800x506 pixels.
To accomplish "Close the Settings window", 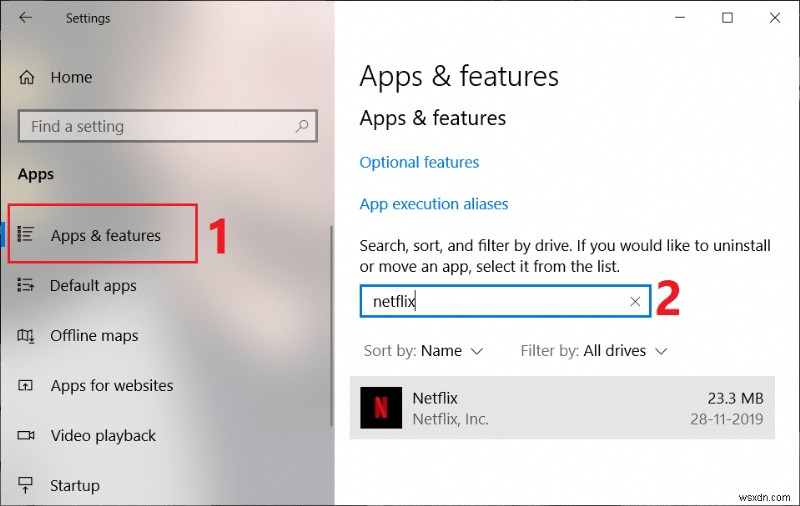I will [774, 18].
